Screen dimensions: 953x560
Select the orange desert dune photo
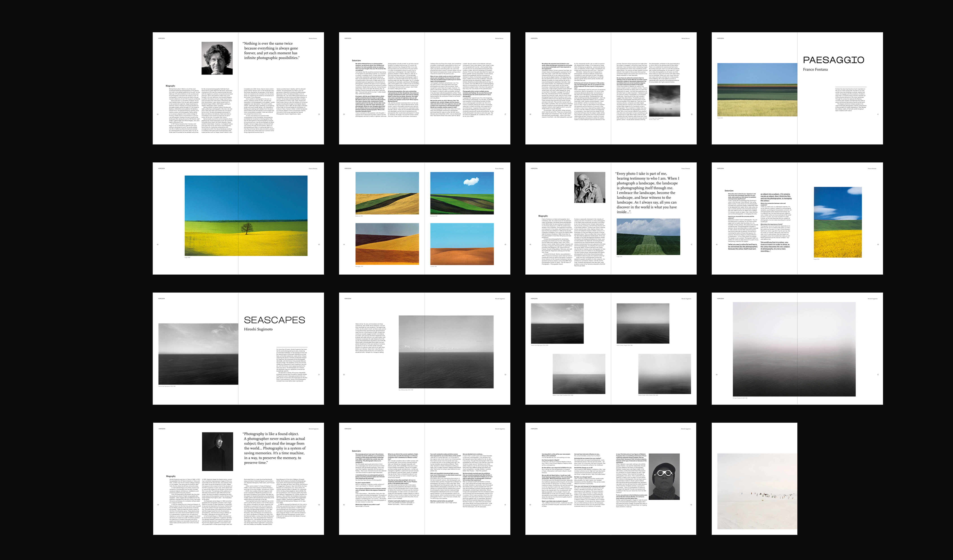click(x=462, y=244)
